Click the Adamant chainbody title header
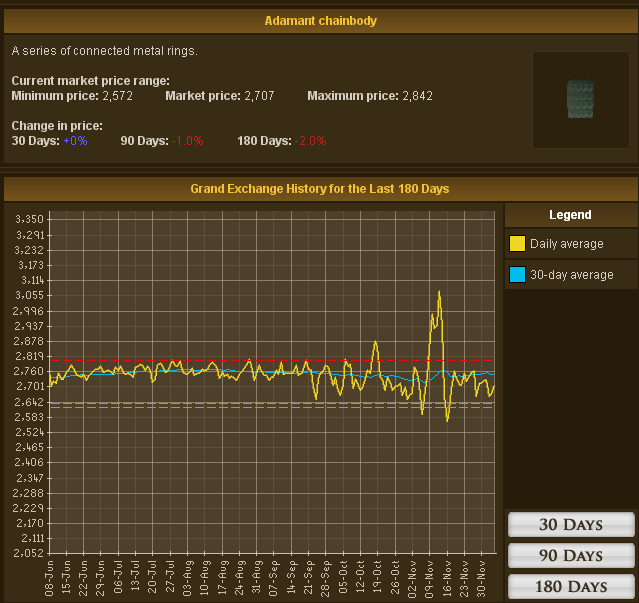 click(320, 21)
